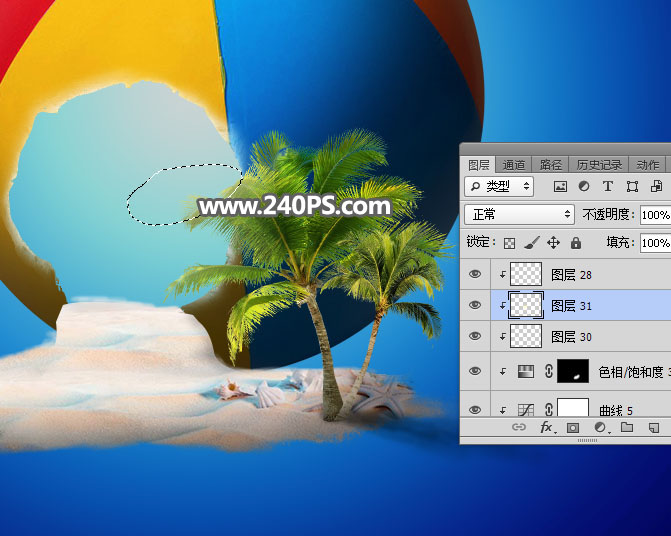Toggle lock transparent pixels icon
Screen dimensions: 671x536
(x=509, y=243)
